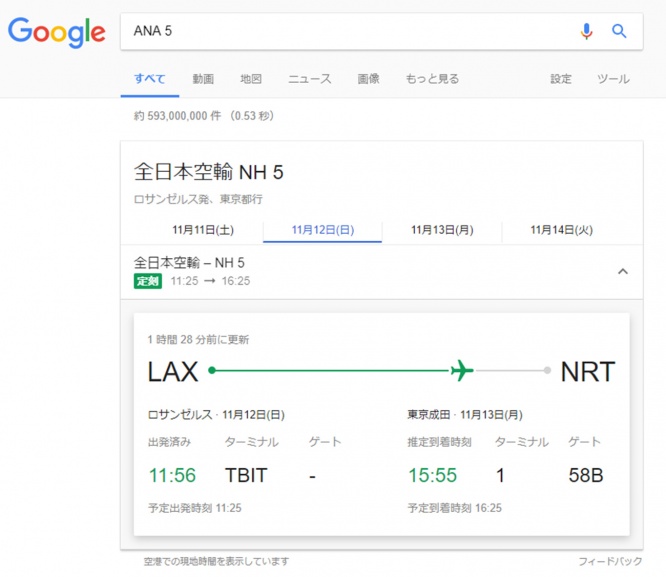
Task: Click the blue magnifier search icon
Action: point(619,31)
